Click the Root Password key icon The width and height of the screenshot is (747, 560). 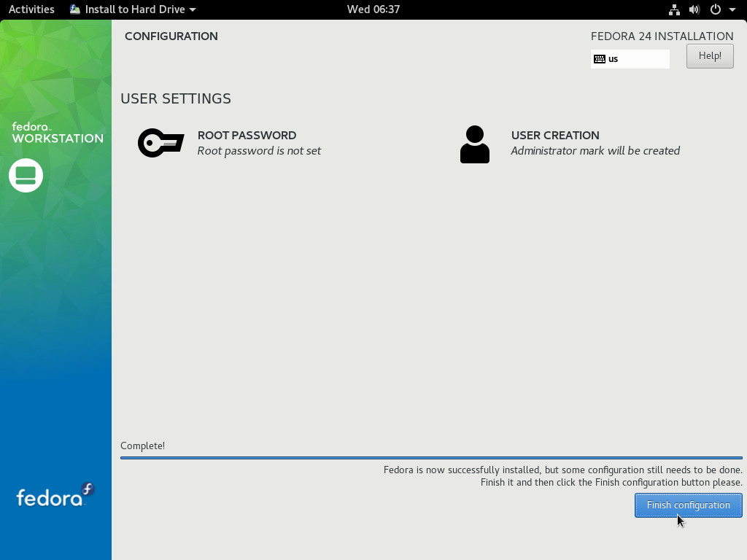pyautogui.click(x=160, y=143)
